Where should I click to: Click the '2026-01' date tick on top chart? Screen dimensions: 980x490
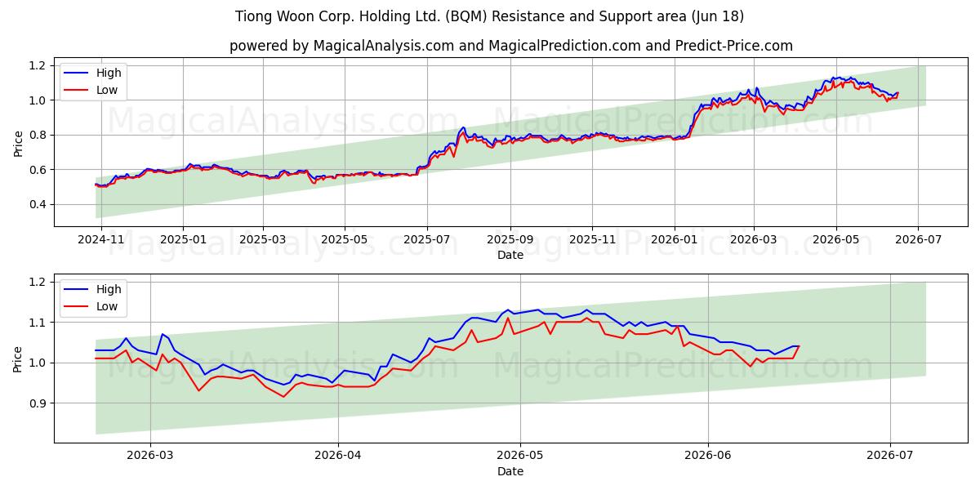[675, 239]
